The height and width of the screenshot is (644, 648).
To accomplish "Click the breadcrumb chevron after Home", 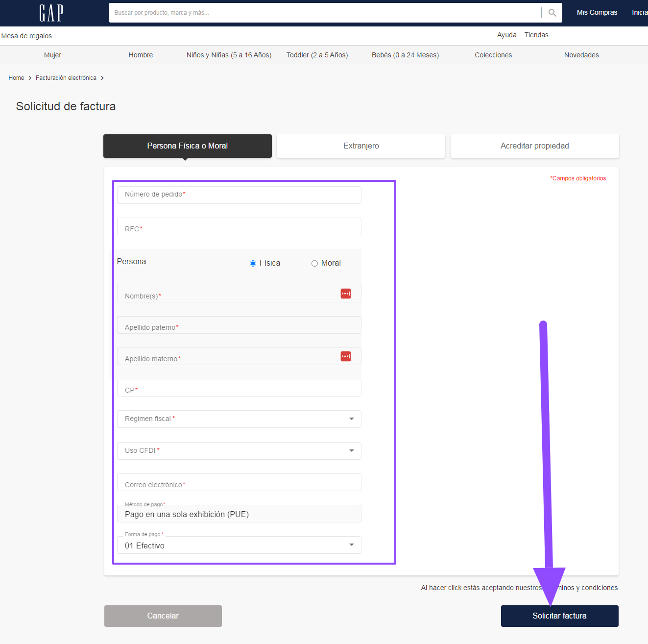I will [x=30, y=78].
